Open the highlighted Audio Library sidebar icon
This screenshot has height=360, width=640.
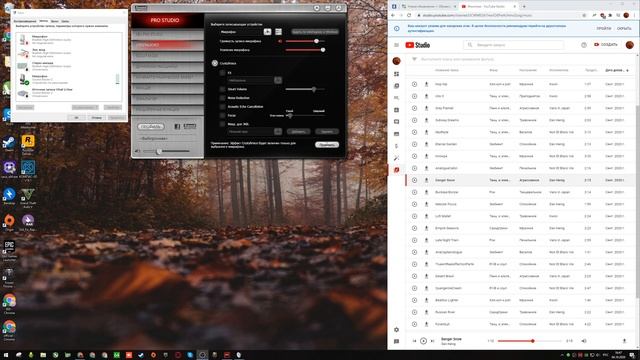coord(396,170)
